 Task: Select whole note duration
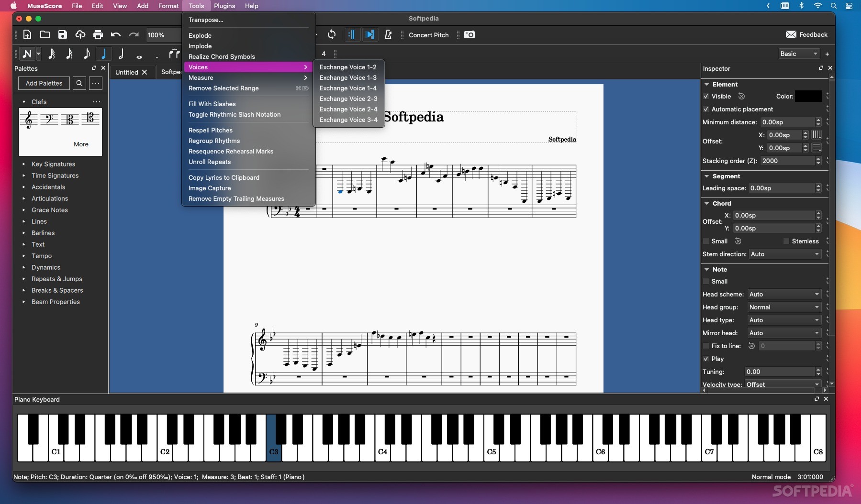[139, 56]
